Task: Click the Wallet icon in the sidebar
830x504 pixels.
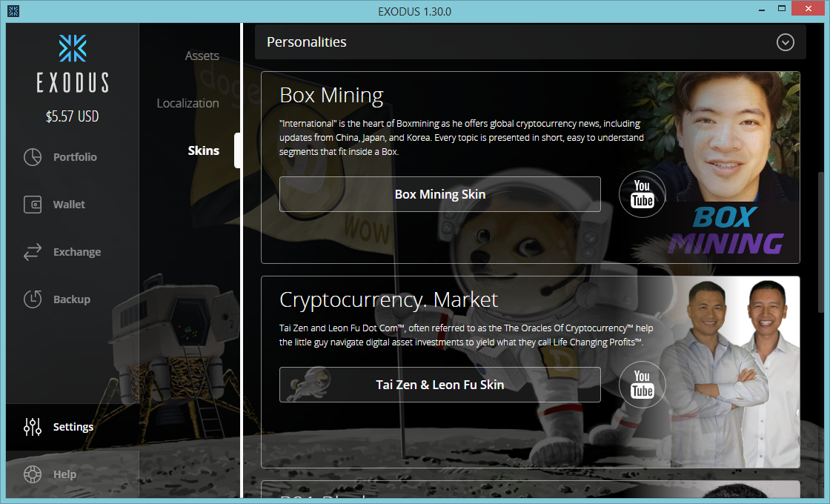Action: point(33,205)
